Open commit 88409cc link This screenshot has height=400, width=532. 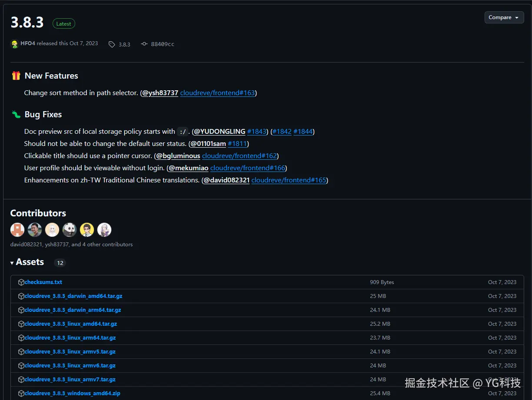coord(163,44)
